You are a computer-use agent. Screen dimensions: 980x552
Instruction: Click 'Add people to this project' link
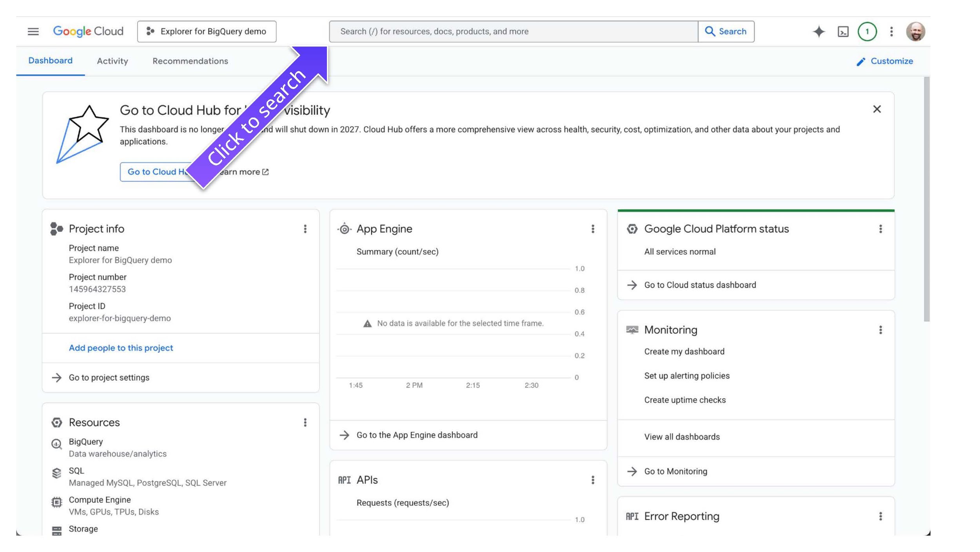coord(121,348)
